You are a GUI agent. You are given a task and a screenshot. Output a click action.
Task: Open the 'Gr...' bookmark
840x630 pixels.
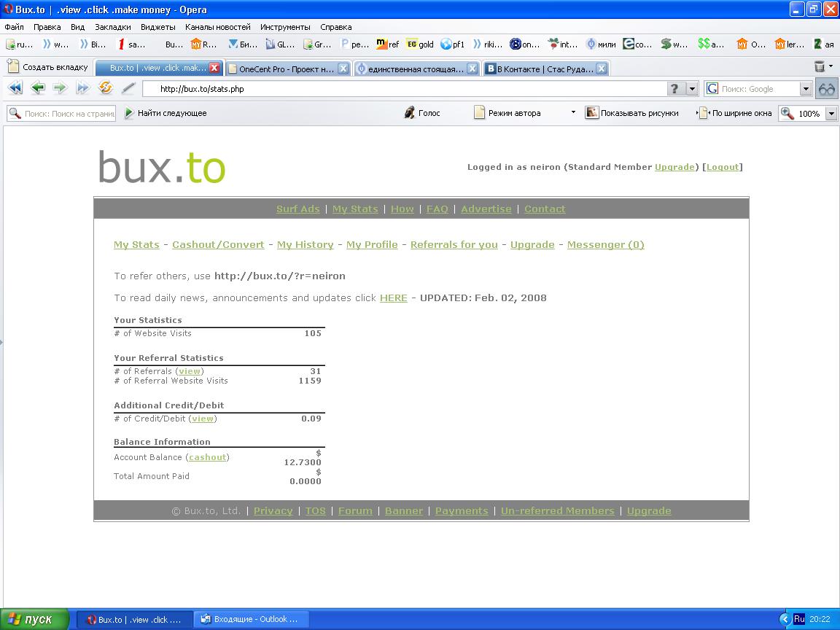pyautogui.click(x=317, y=44)
